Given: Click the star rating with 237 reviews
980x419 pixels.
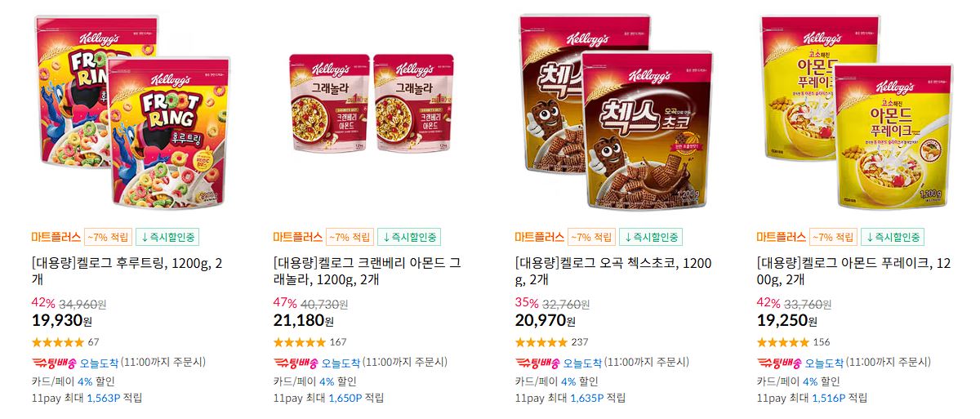Looking at the screenshot, I should click(541, 342).
